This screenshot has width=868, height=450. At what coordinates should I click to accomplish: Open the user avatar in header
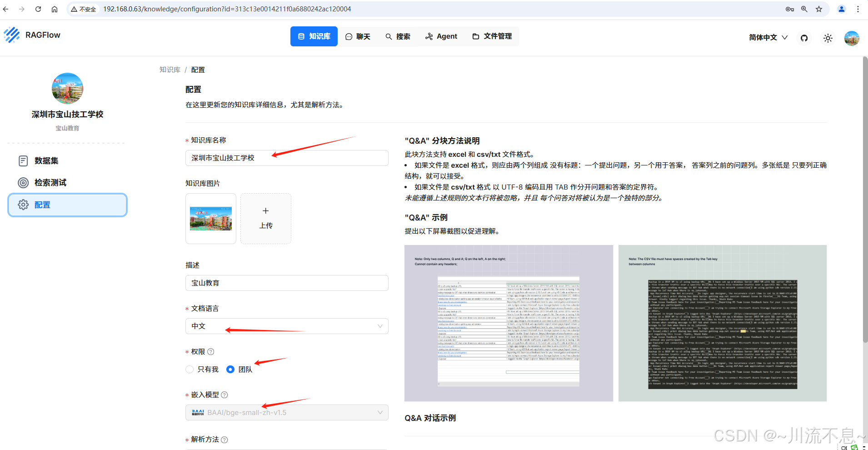[x=852, y=38]
